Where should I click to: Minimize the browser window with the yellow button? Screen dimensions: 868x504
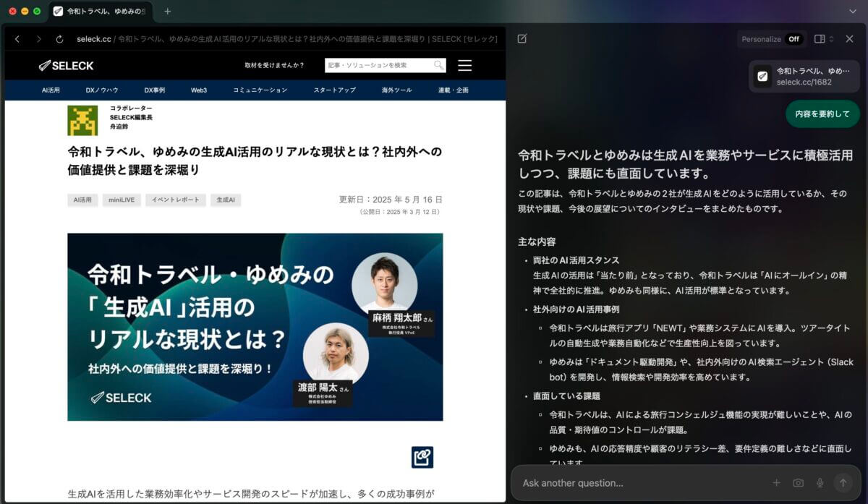pyautogui.click(x=25, y=12)
